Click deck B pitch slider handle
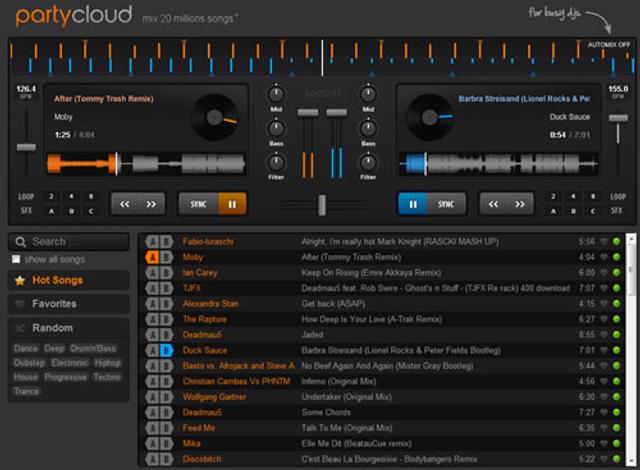This screenshot has width=640, height=470. point(618,118)
